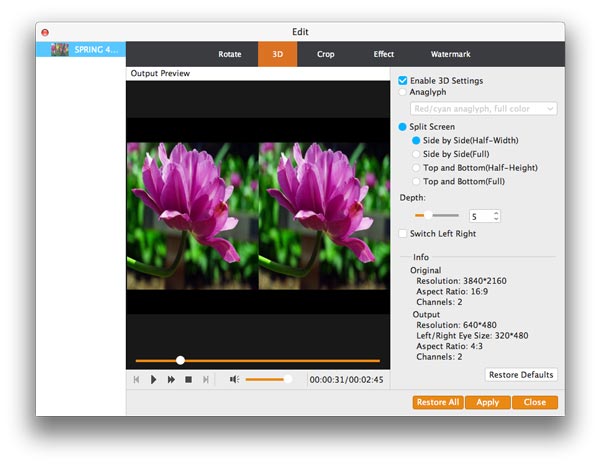Screen dimensions: 600x465
Task: Open the Effect tab
Action: click(x=383, y=54)
